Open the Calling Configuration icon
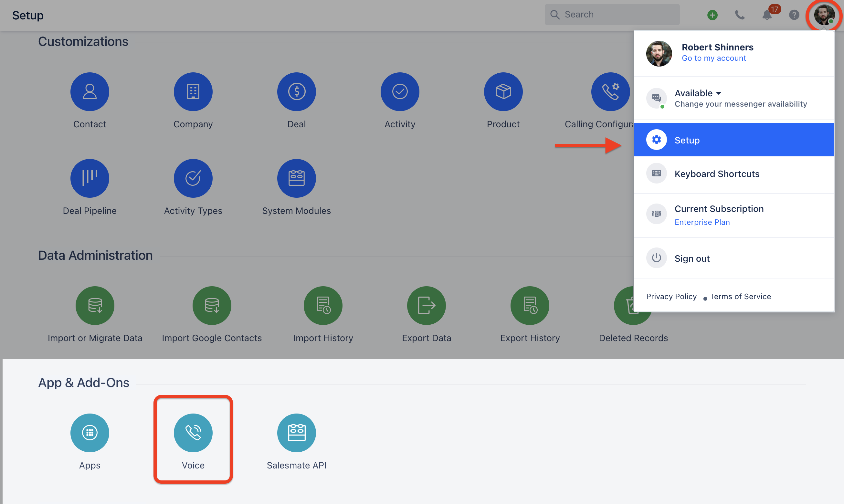 point(610,92)
